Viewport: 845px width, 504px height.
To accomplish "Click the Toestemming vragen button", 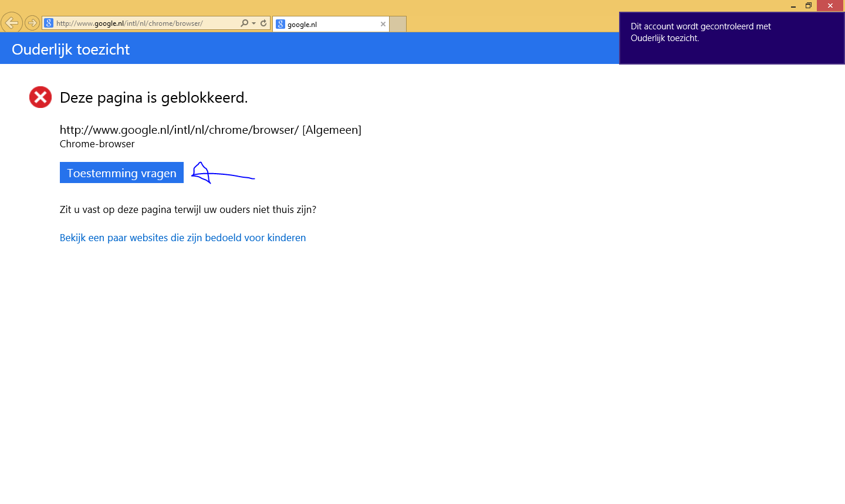I will click(x=121, y=172).
